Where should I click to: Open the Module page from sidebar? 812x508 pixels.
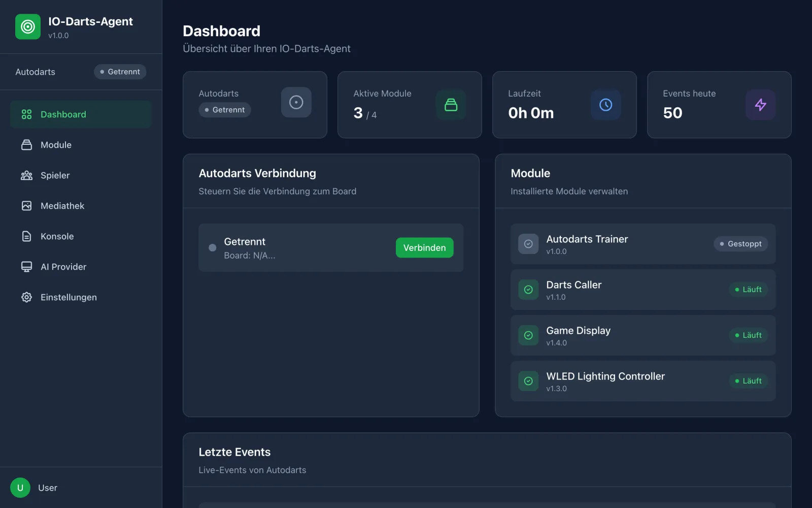tap(81, 145)
